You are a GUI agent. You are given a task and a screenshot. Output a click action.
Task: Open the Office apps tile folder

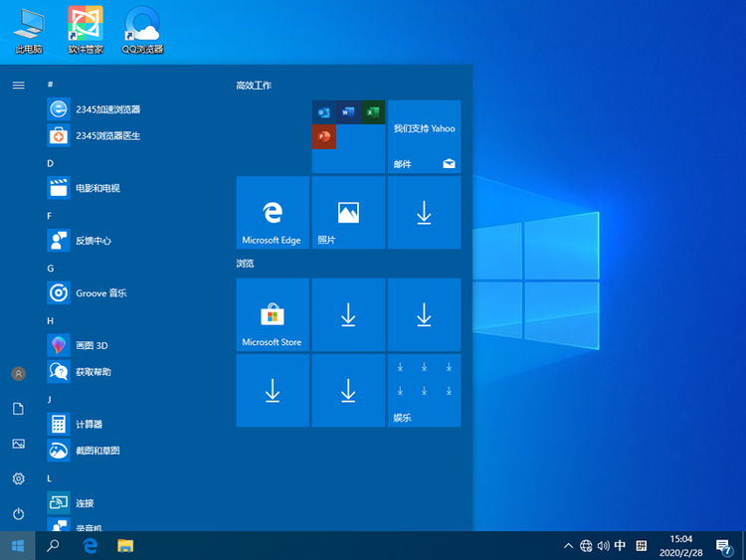(x=348, y=136)
